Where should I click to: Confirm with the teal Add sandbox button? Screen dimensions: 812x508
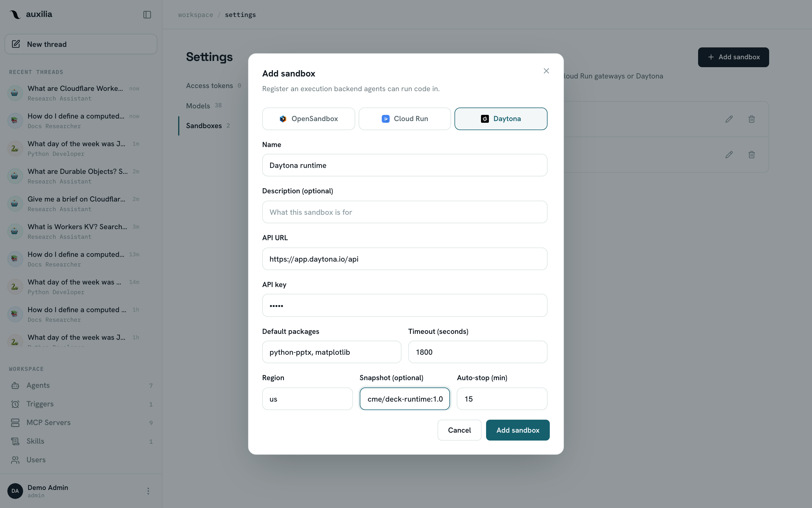(x=518, y=430)
